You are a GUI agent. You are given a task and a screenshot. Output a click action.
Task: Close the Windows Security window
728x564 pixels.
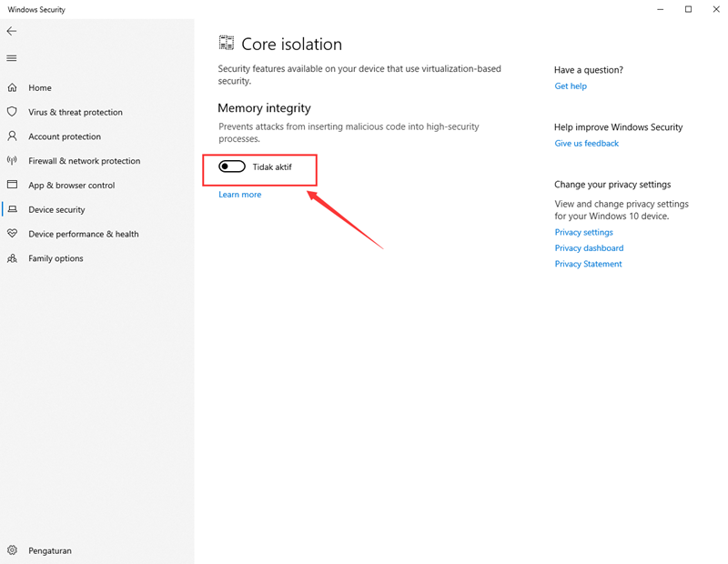[x=716, y=9]
